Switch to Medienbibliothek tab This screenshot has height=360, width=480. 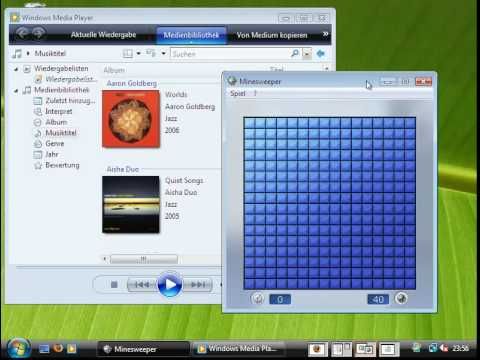tap(191, 35)
